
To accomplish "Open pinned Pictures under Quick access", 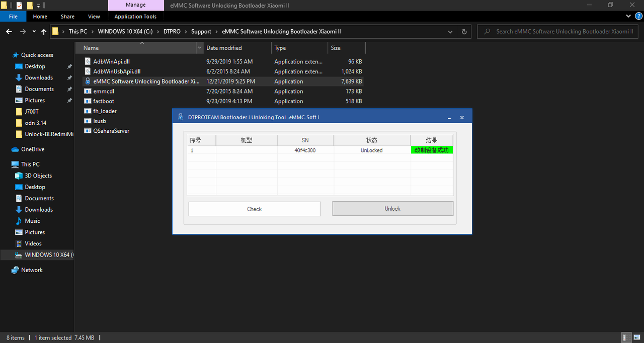I will click(x=35, y=100).
